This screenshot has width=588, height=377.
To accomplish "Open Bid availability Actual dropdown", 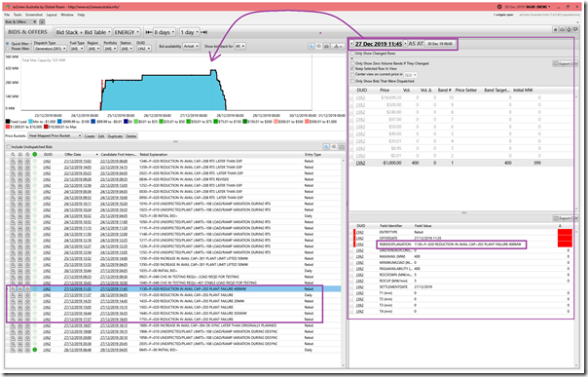I will pyautogui.click(x=191, y=46).
